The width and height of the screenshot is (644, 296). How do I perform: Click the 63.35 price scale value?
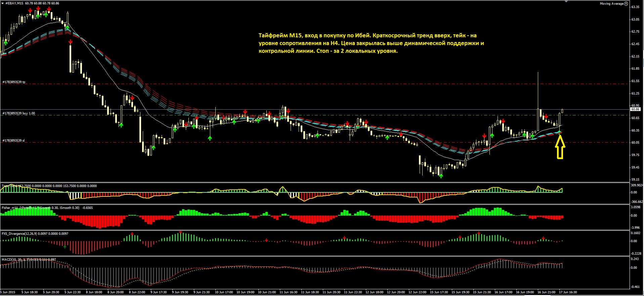pos(635,7)
